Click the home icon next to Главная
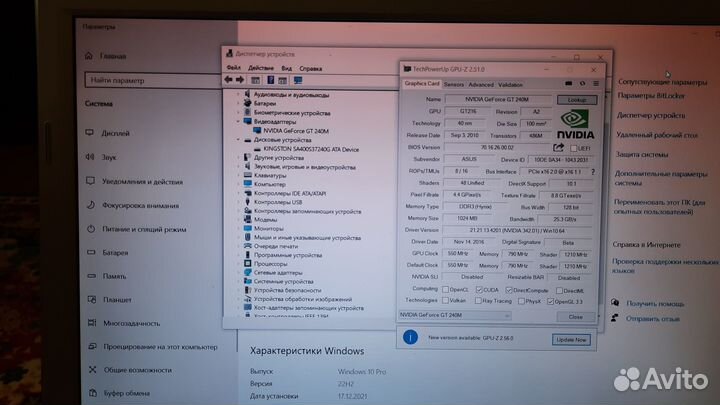The height and width of the screenshot is (405, 720). coord(89,56)
